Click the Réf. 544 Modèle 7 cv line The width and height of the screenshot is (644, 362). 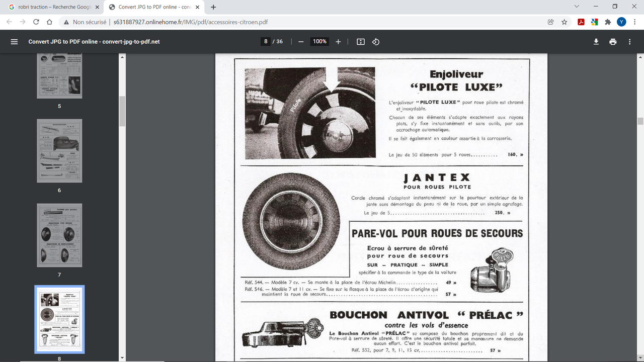tap(350, 283)
